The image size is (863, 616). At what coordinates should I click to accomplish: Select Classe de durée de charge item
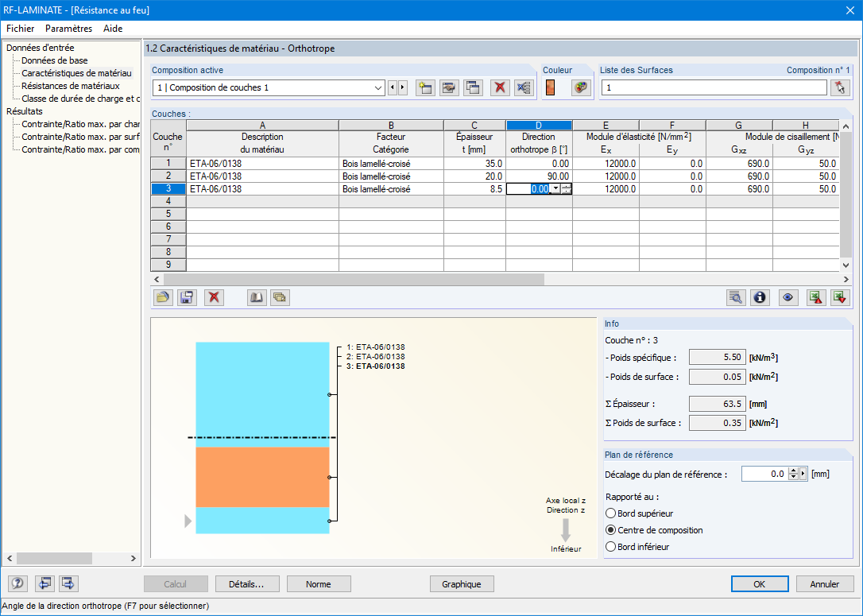(80, 99)
